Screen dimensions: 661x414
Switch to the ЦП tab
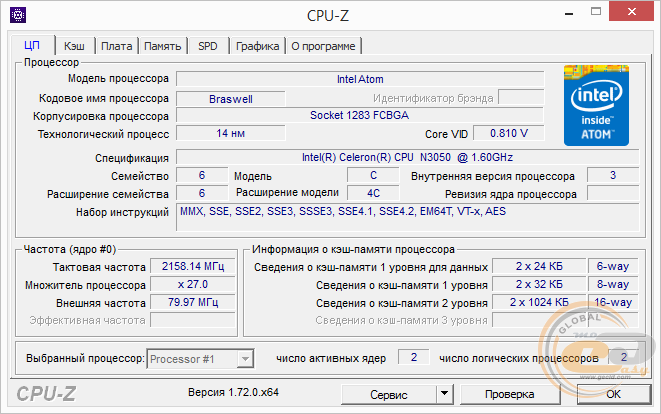click(x=32, y=45)
